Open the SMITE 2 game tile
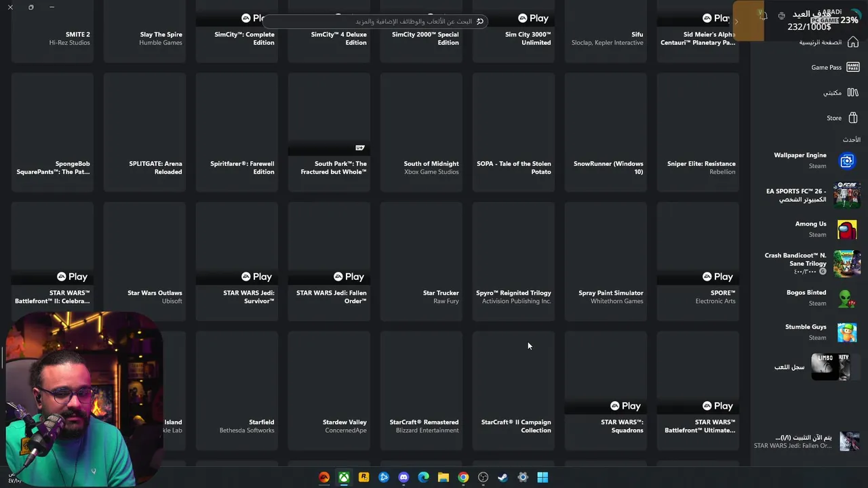The width and height of the screenshot is (868, 488). 52,30
